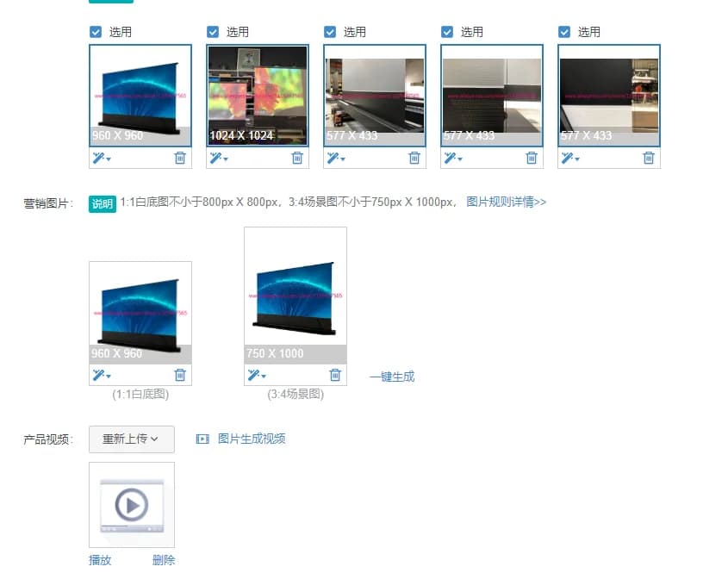Open the 750 X 1000 场景图 thumbnail
This screenshot has width=728, height=573.
296,296
